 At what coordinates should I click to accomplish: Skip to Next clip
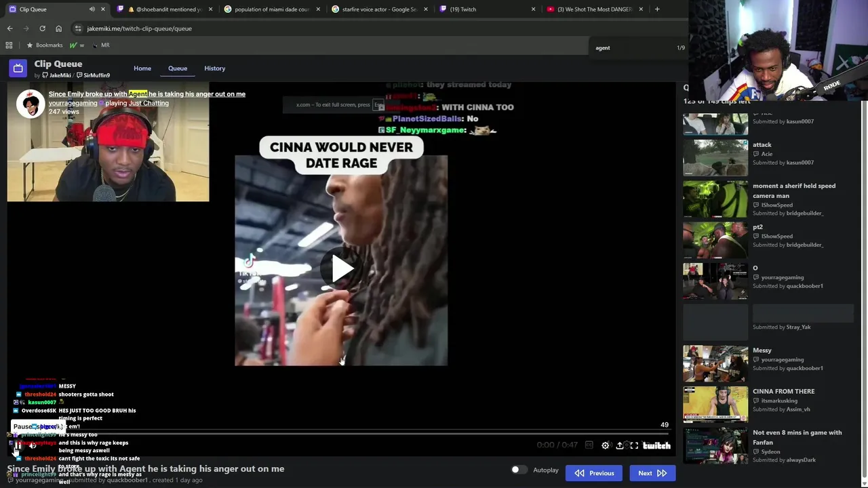[652, 473]
